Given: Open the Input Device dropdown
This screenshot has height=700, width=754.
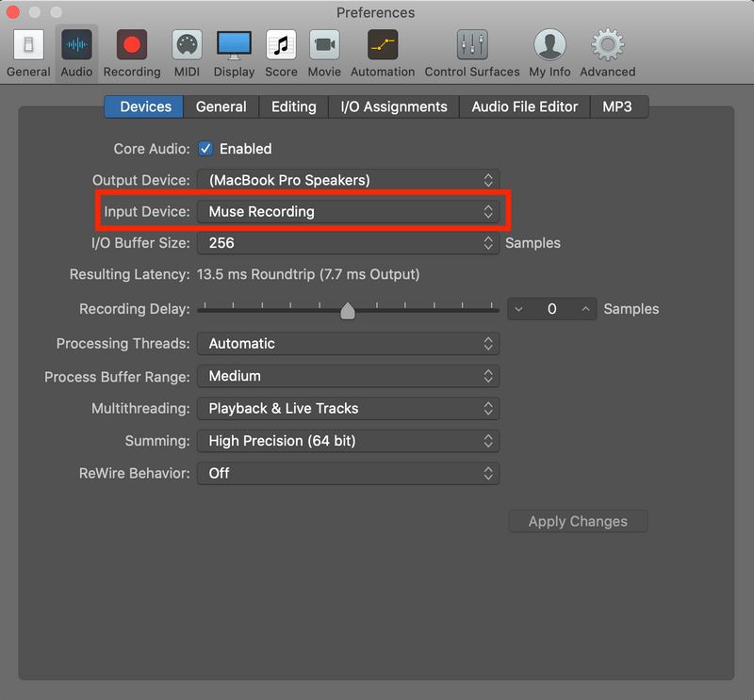Looking at the screenshot, I should [350, 211].
